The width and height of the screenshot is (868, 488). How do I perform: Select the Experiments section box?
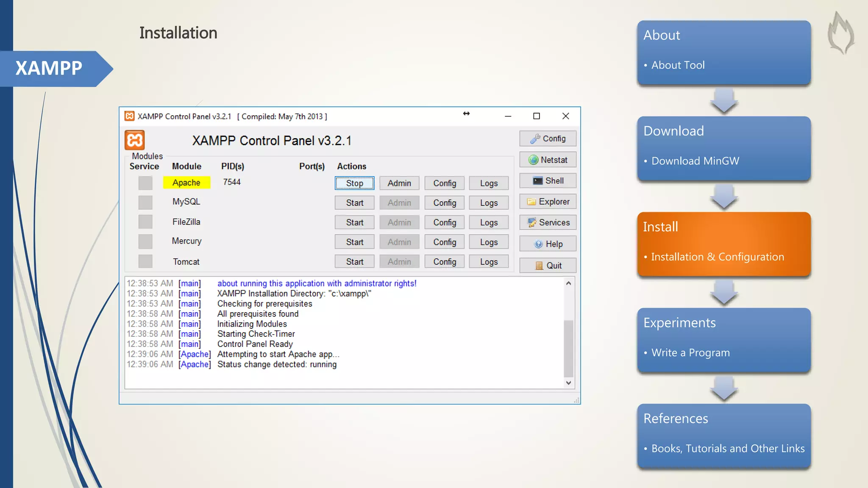[724, 340]
